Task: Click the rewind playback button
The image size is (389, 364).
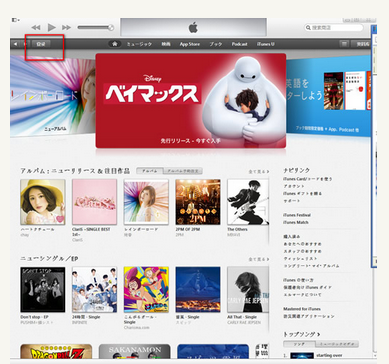Action: (36, 28)
